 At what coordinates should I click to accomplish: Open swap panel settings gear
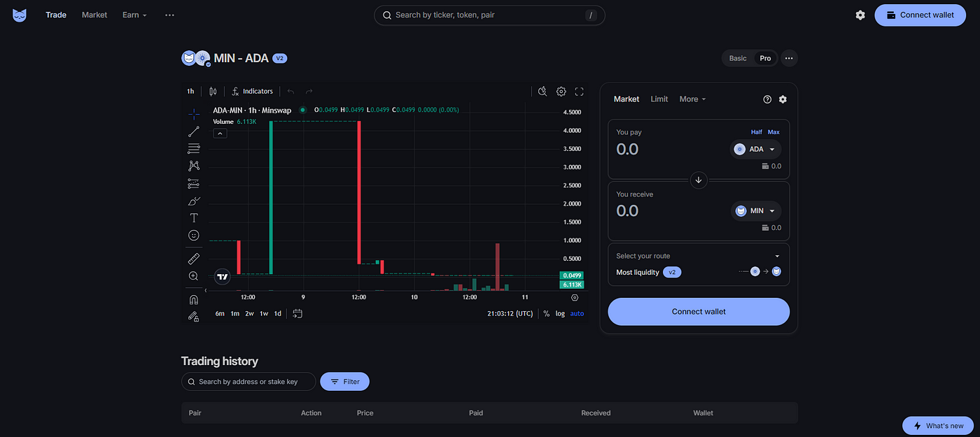pos(783,99)
